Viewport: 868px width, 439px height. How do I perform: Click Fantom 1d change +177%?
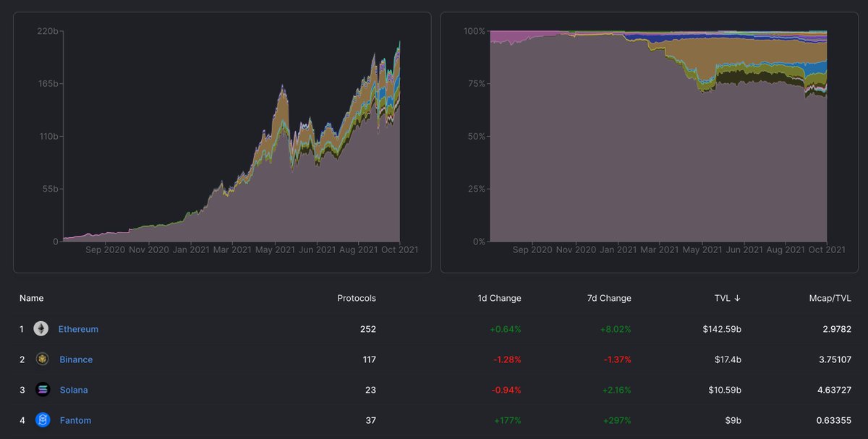point(508,420)
